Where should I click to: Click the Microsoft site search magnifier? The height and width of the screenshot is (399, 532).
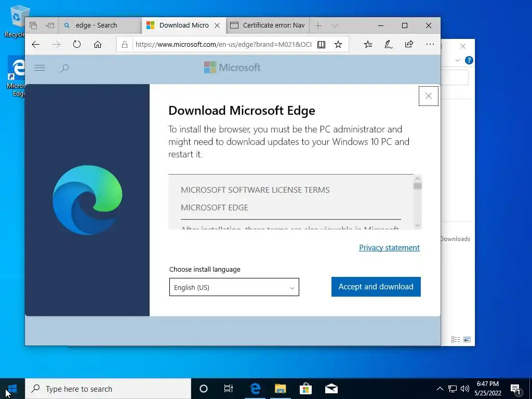pyautogui.click(x=64, y=68)
